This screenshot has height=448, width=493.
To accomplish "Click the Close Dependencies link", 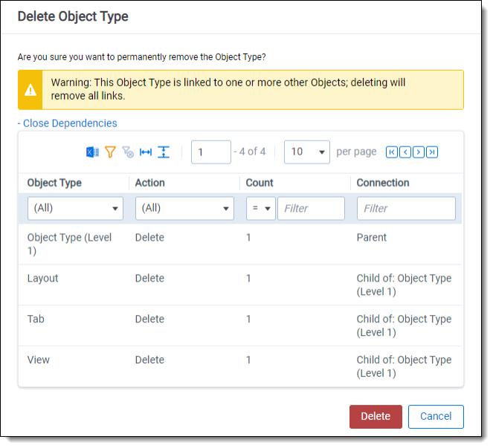I will pyautogui.click(x=67, y=123).
